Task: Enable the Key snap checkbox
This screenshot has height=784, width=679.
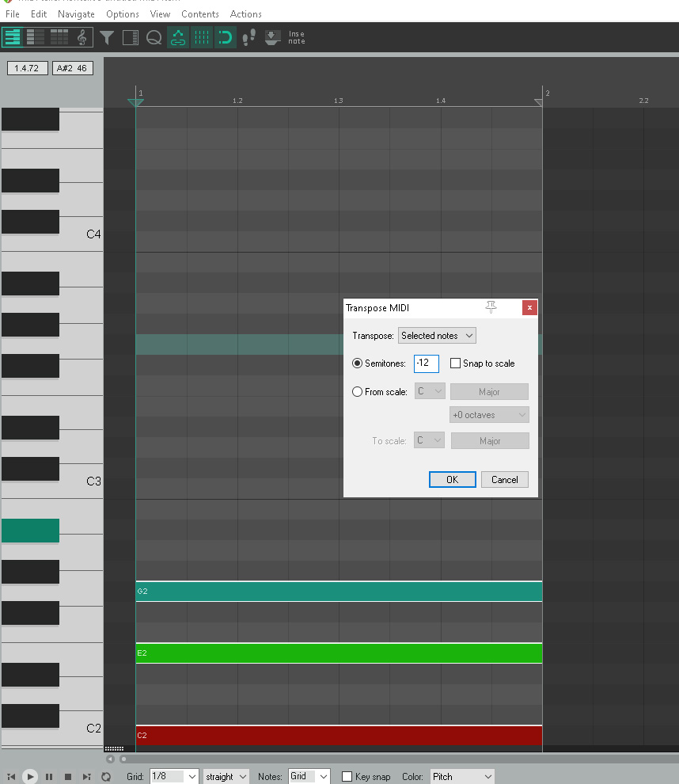Action: pos(347,777)
